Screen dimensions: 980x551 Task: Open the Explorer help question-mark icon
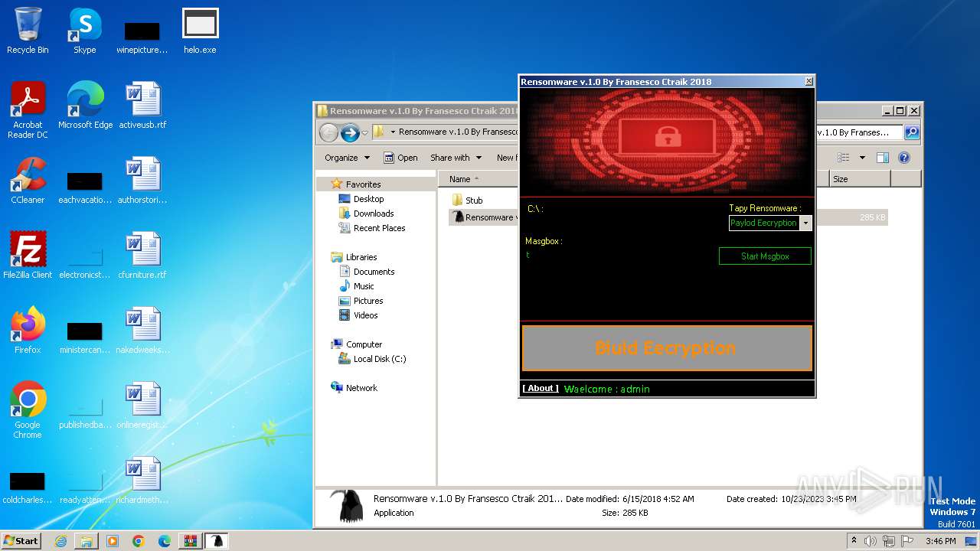coord(904,158)
